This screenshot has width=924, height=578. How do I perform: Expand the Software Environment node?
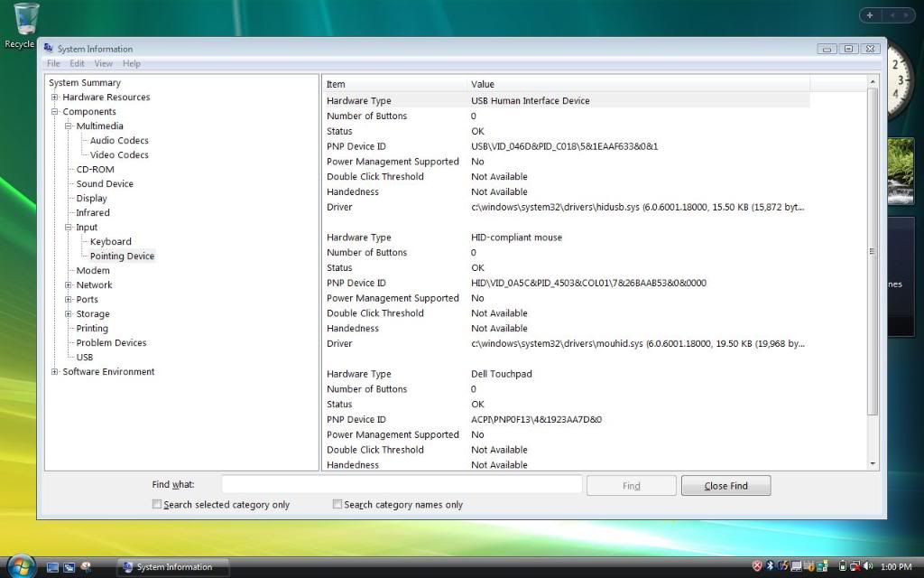coord(54,372)
